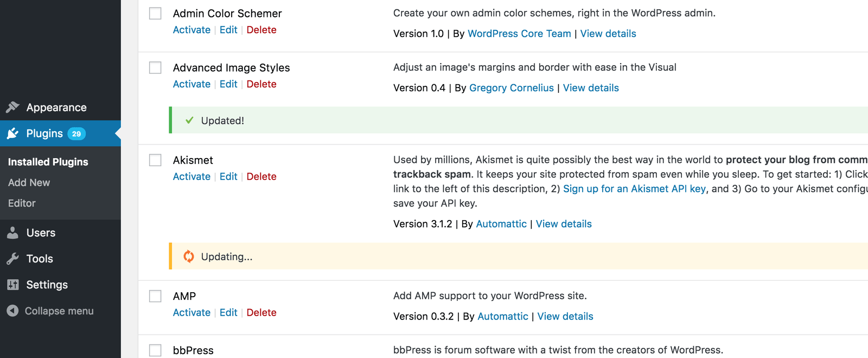Check the Advanced Image Styles checkbox

tap(155, 67)
